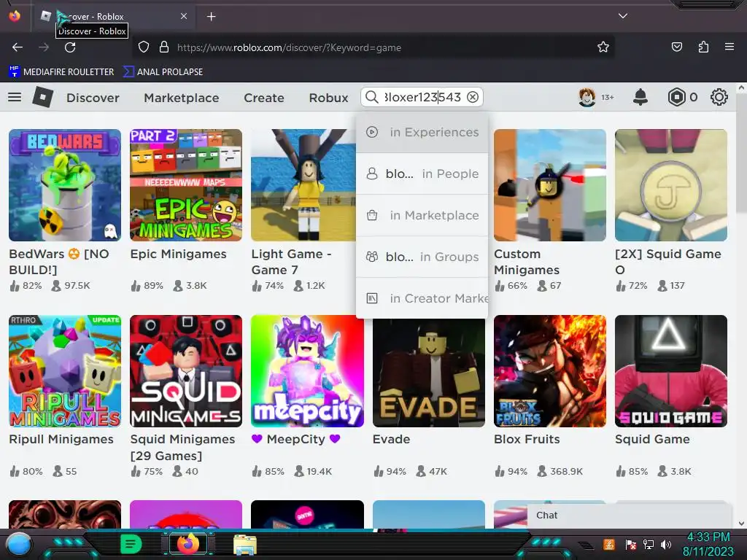Clear the search box text
Screen dimensions: 747x560
[x=473, y=97]
